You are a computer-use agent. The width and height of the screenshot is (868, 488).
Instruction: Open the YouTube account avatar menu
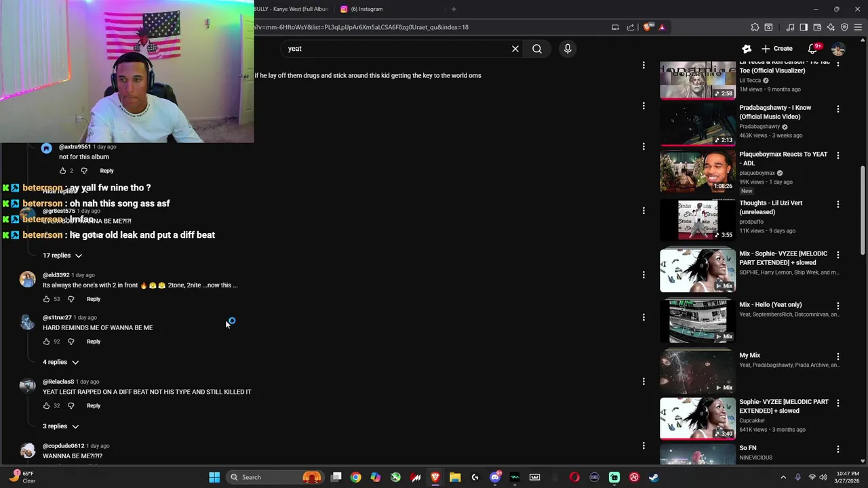[x=838, y=49]
